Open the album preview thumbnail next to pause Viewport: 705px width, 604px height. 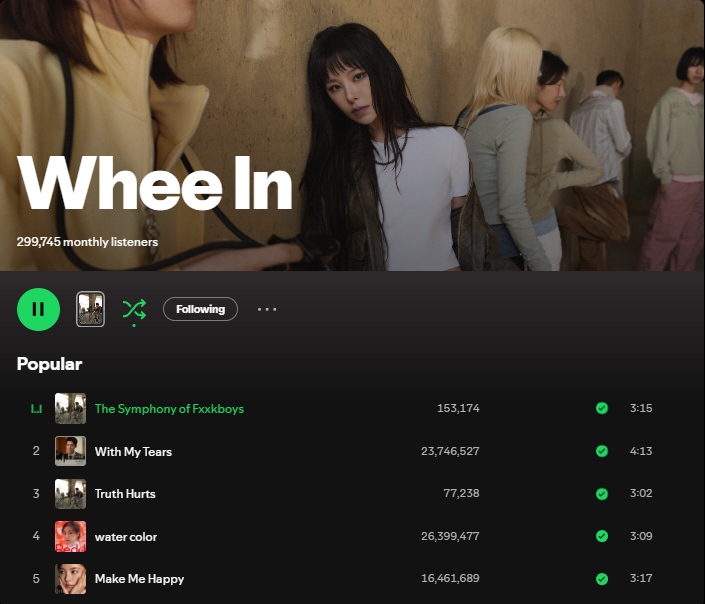click(90, 309)
